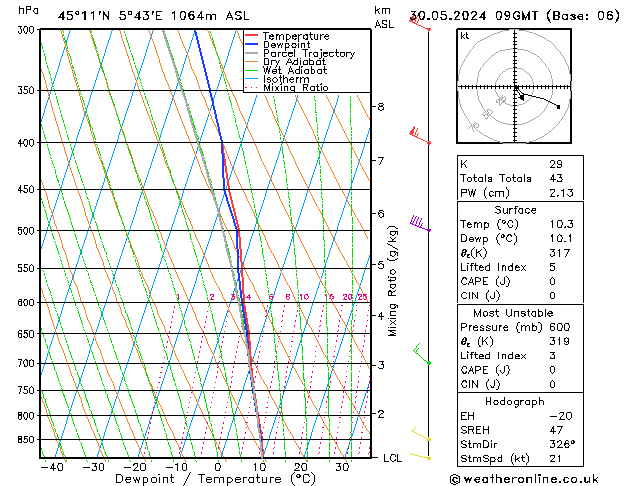Click the Pressure (mb) value 600
This screenshot has width=629, height=486.
tap(560, 327)
